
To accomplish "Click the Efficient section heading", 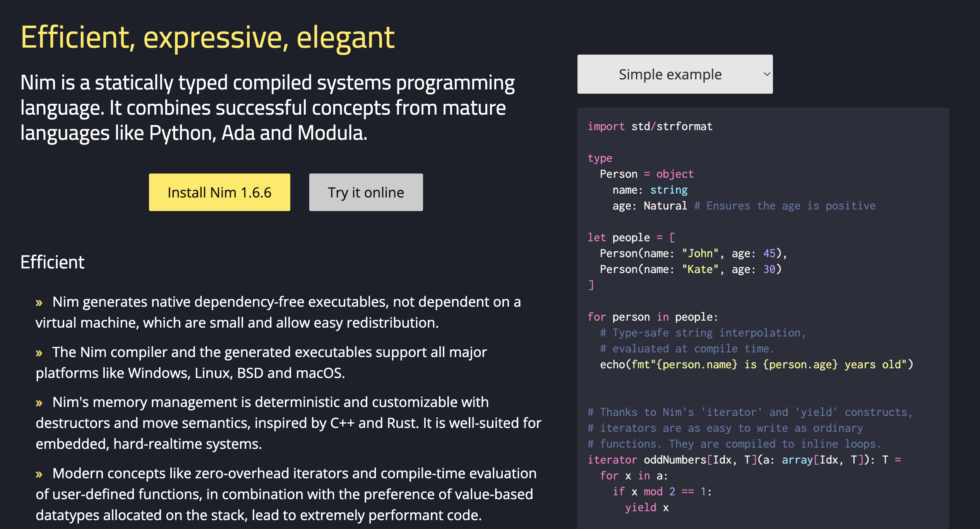I will coord(52,262).
